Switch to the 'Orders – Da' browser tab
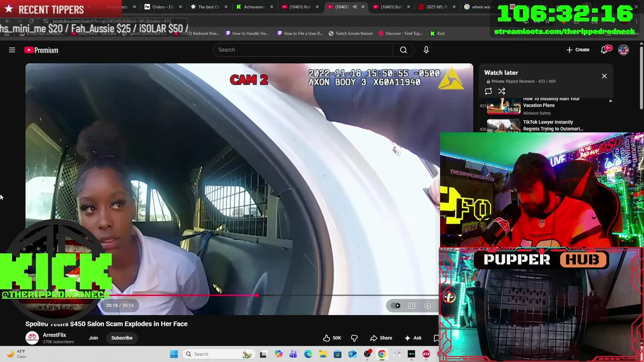The height and width of the screenshot is (362, 644). point(163,7)
